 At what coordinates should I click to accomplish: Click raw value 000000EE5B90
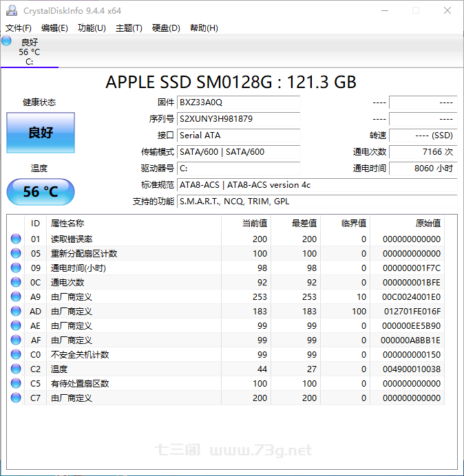[412, 326]
